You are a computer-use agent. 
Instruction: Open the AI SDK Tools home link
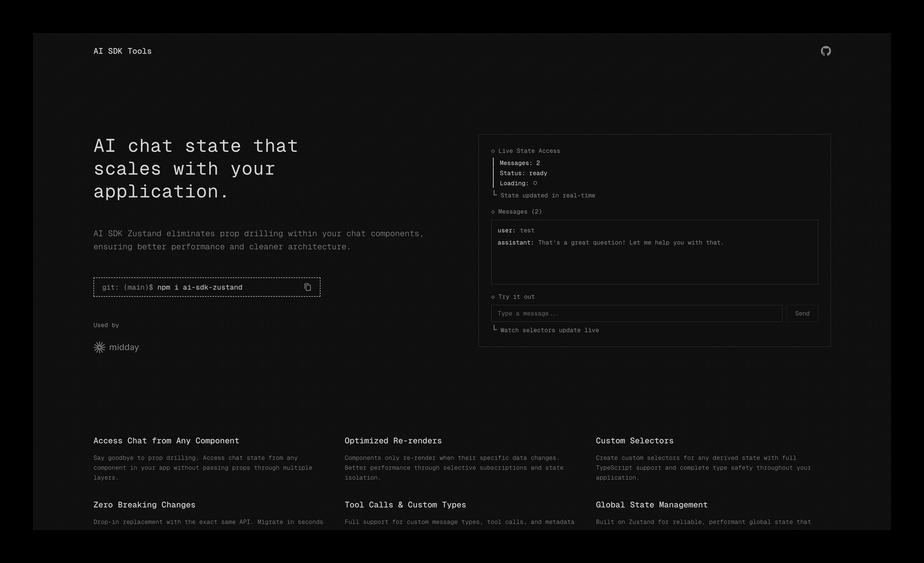pos(122,51)
